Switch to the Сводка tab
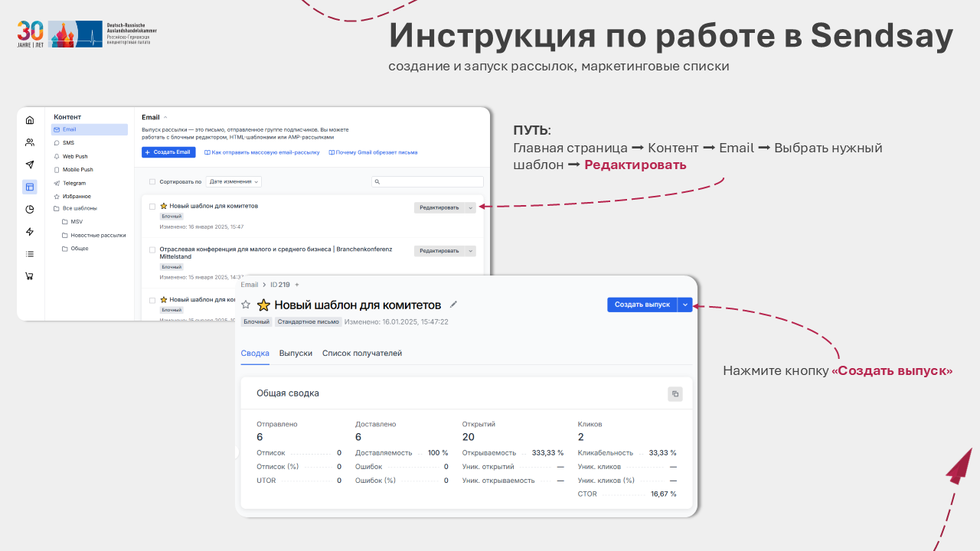The width and height of the screenshot is (980, 551). [x=255, y=353]
